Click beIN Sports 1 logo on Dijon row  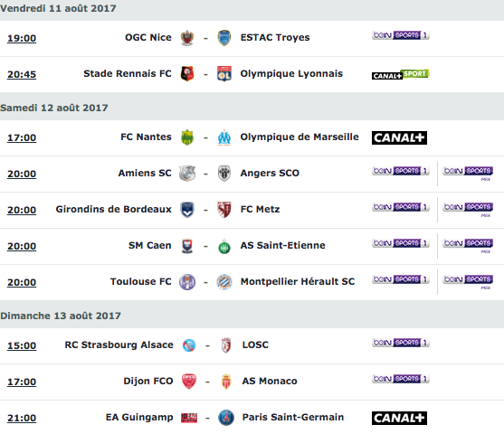coord(401,379)
